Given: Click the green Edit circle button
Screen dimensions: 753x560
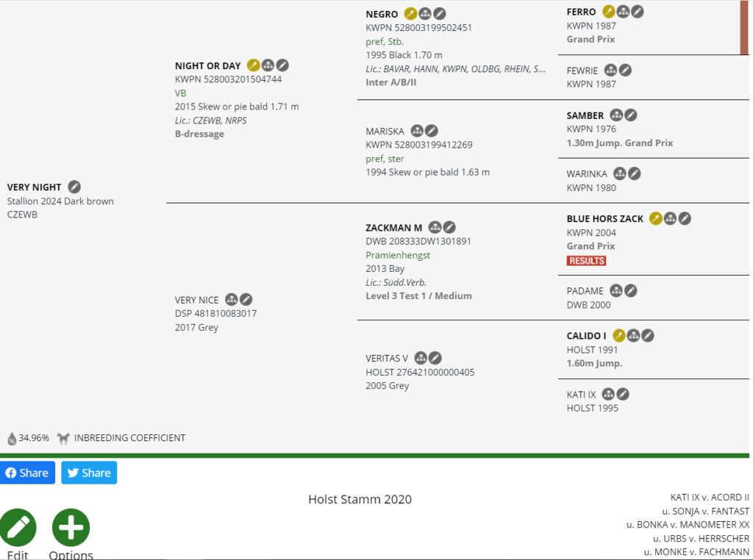Looking at the screenshot, I should tap(18, 528).
